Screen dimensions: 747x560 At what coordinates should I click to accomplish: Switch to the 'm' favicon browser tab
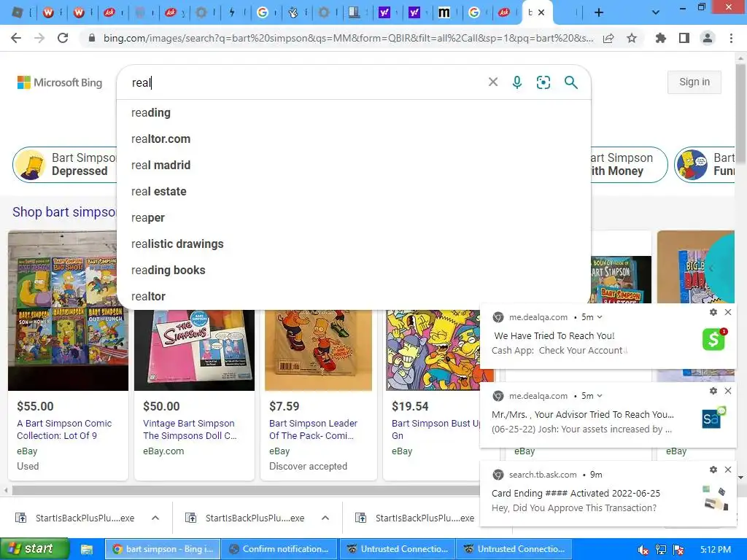pos(444,12)
